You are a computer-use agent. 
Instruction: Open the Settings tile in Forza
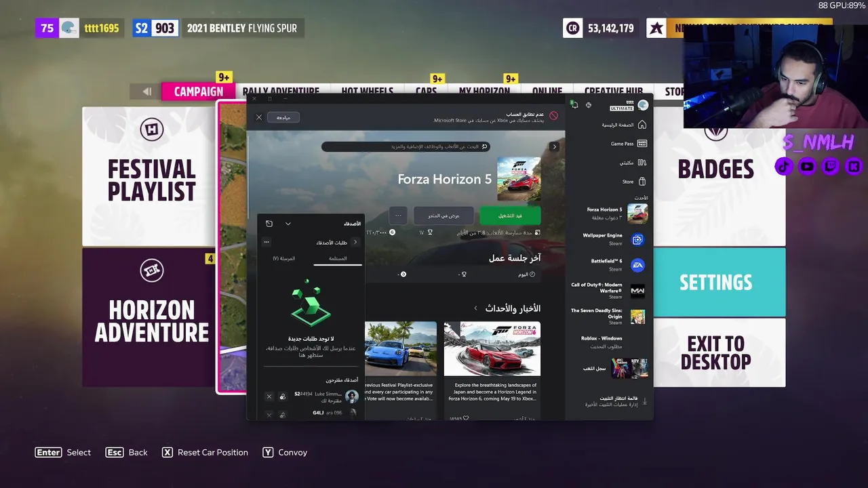(719, 282)
